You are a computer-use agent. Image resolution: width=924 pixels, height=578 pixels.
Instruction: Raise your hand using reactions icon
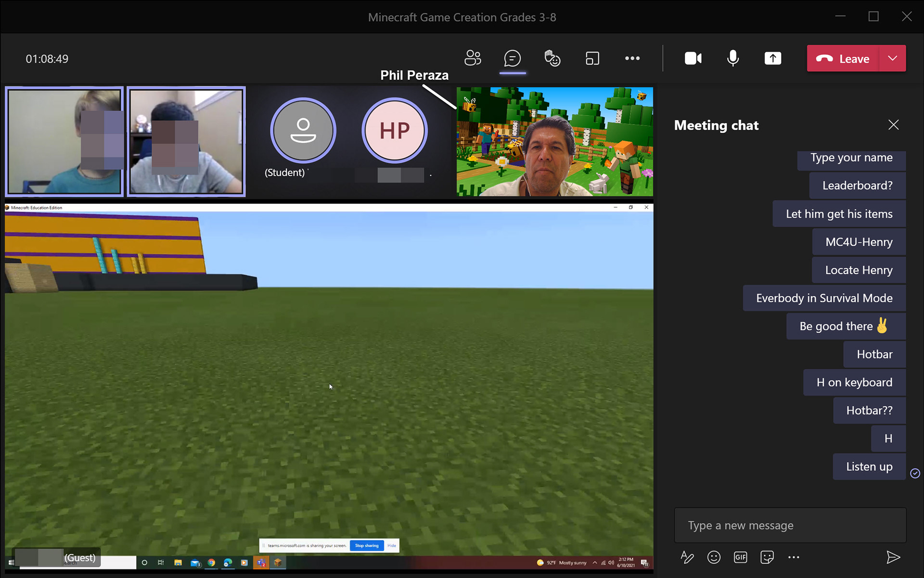(x=552, y=58)
